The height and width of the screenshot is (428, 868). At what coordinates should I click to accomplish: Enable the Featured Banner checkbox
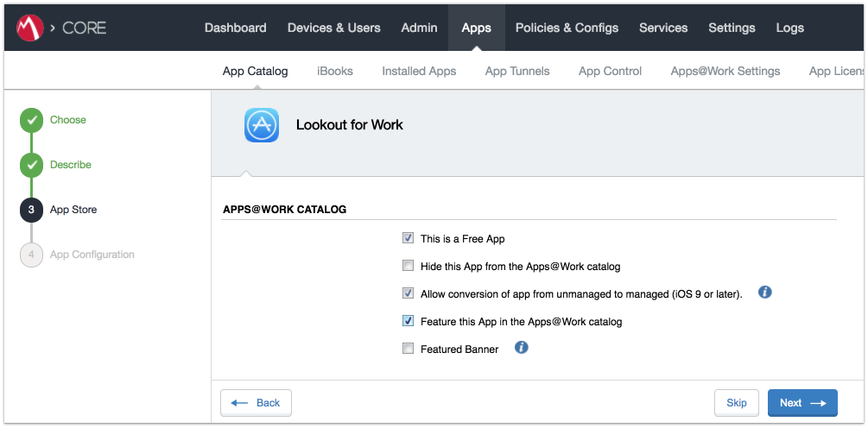[408, 349]
